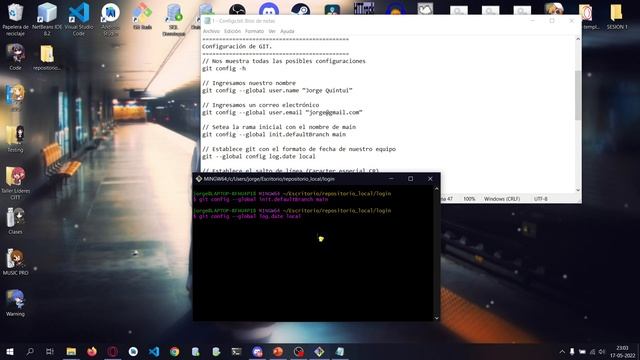The width and height of the screenshot is (640, 360).
Task: Select the Steam desktop icon
Action: coord(300,9)
